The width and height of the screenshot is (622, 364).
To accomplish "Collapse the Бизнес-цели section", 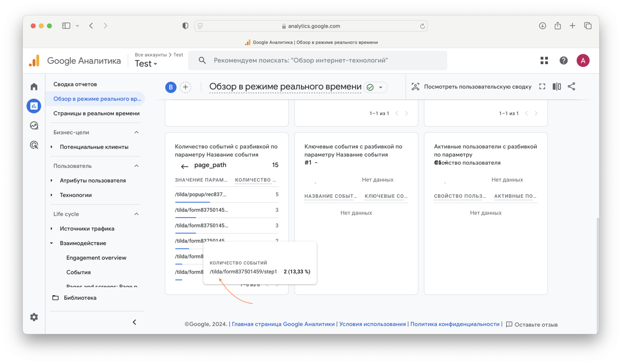I will pos(136,132).
